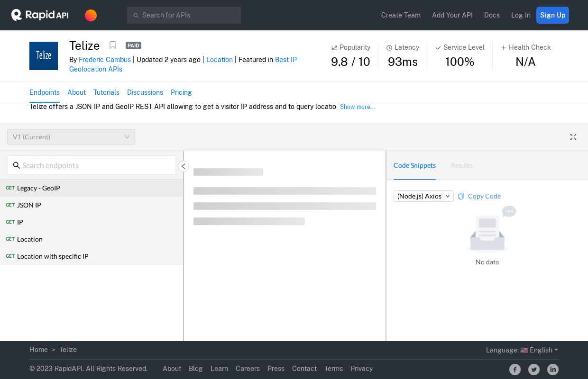This screenshot has height=379, width=588.
Task: Open the Blog footer link
Action: [195, 369]
